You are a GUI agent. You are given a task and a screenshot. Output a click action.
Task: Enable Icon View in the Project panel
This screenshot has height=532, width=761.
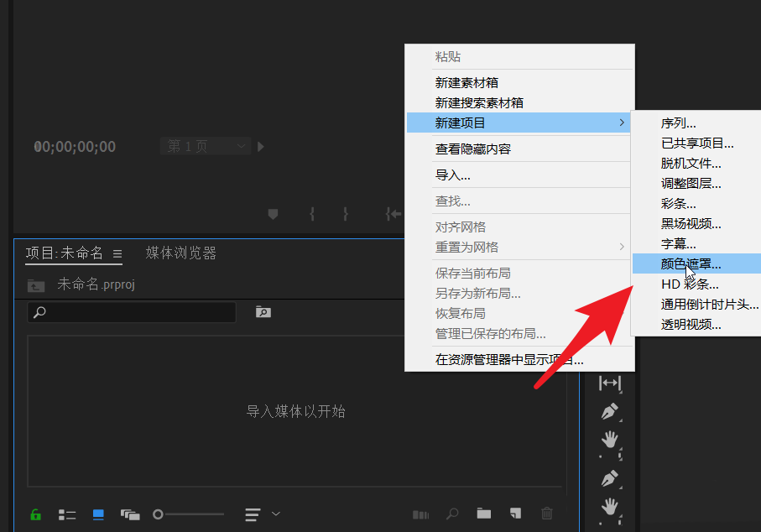pos(98,514)
